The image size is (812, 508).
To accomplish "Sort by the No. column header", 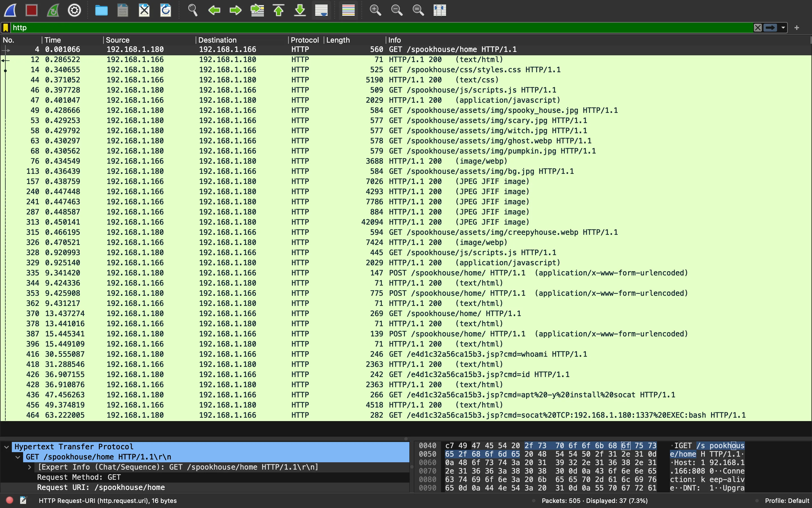I will [21, 40].
